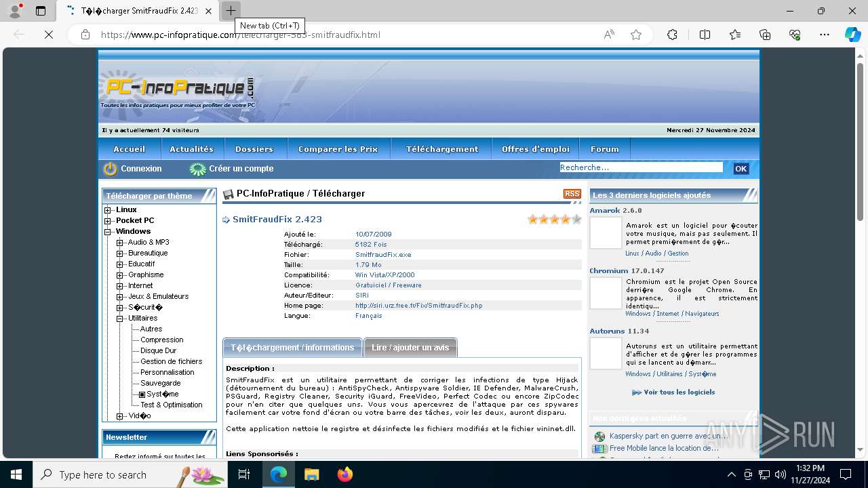Image resolution: width=868 pixels, height=488 pixels.
Task: Expand the Jeux & Emulateurs node
Action: 120,297
